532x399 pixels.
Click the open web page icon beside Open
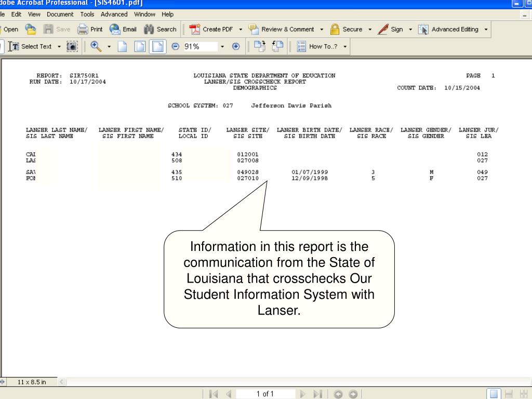[x=31, y=30]
